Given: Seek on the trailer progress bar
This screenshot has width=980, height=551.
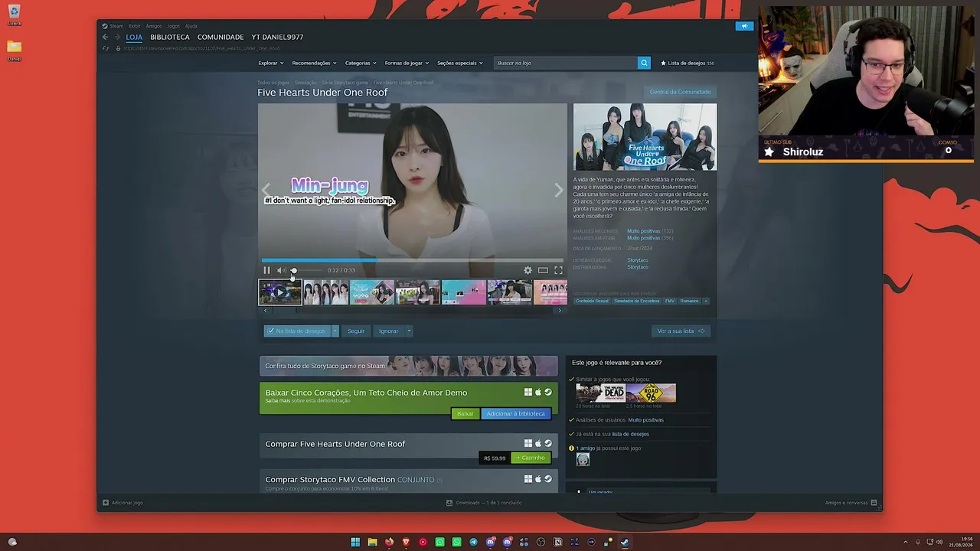Looking at the screenshot, I should [x=413, y=260].
